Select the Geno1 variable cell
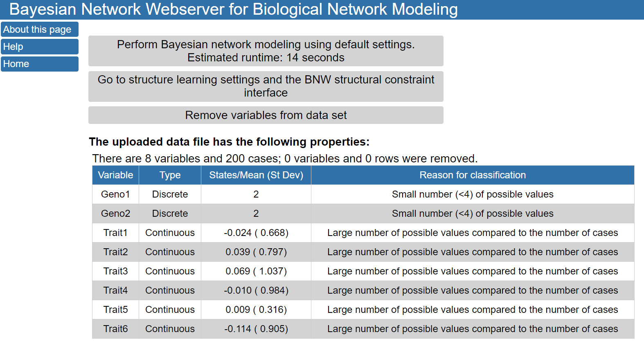Screen dimensions: 644x346 coord(115,194)
